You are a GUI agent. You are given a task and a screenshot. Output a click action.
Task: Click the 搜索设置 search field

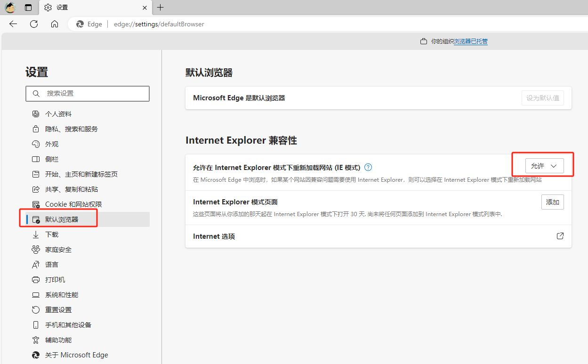point(88,94)
